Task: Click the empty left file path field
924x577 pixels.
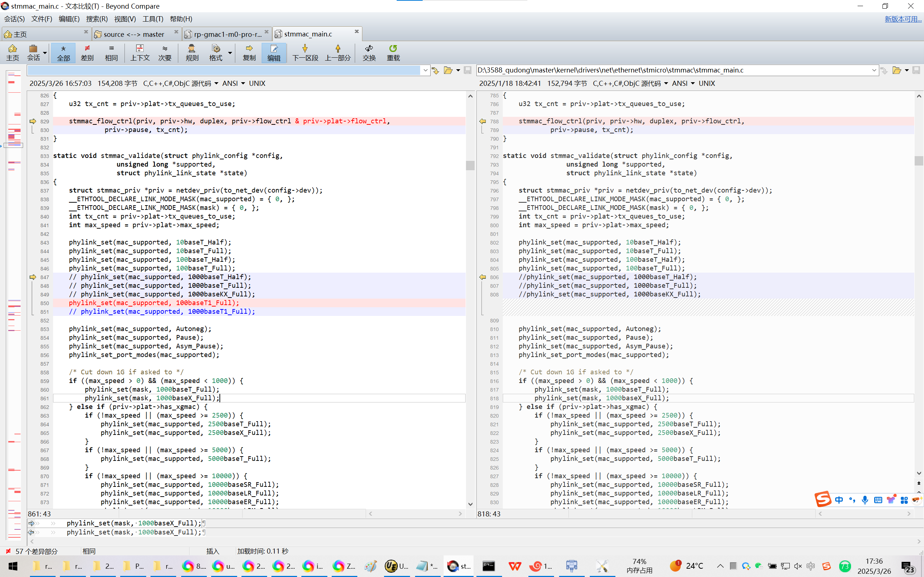Action: coord(223,70)
